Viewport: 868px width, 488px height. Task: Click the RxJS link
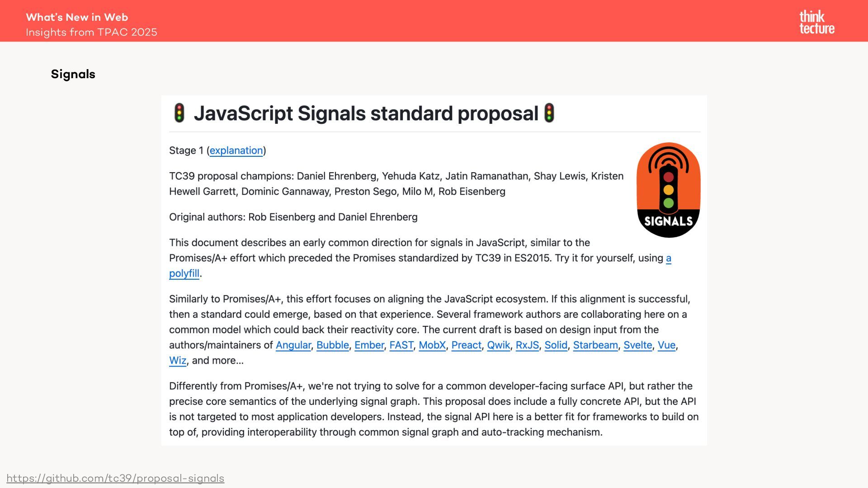point(527,345)
